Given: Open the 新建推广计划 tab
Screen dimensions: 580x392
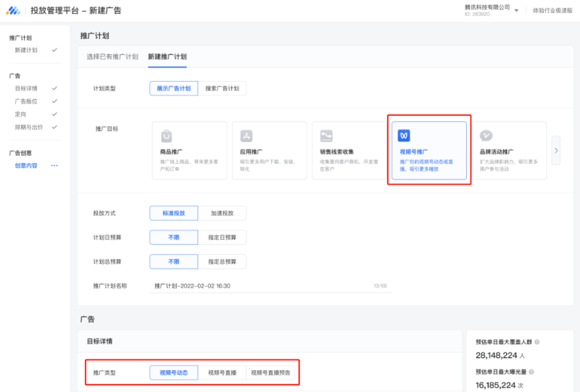Looking at the screenshot, I should coord(167,57).
